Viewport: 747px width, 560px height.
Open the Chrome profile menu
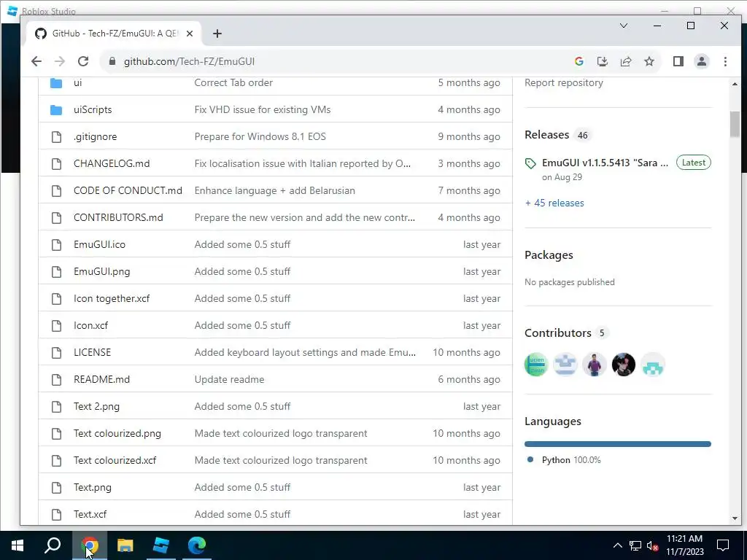(x=701, y=61)
